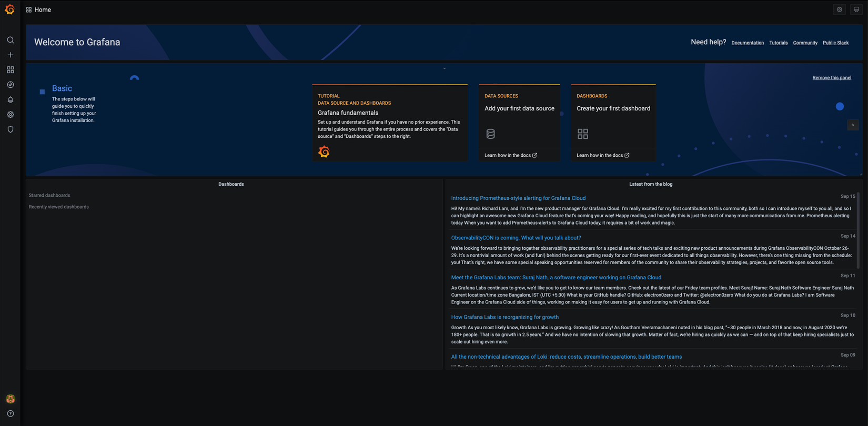Viewport: 868px width, 426px height.
Task: Open the Prometheus-style alerting blog post
Action: click(x=518, y=198)
